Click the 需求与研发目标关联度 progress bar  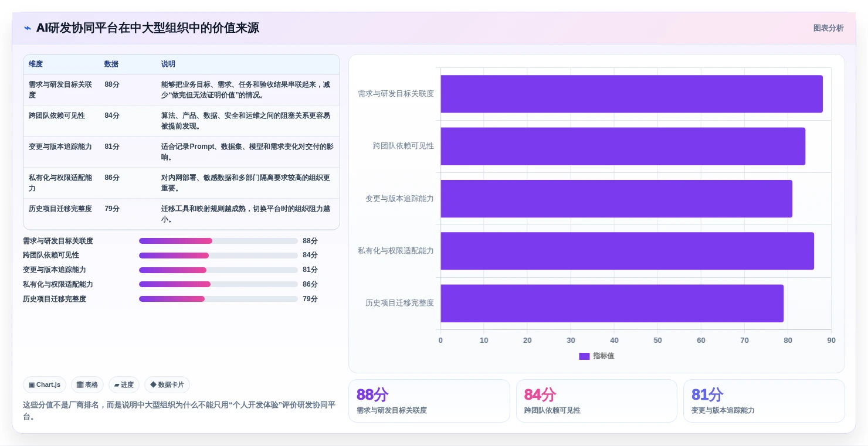click(x=218, y=241)
